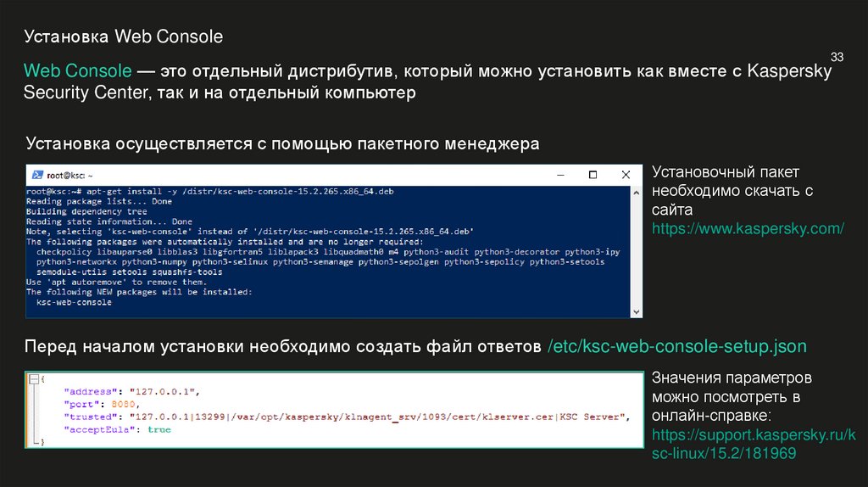Click the "Use 'apt autoremove' to remove them." line

click(116, 282)
